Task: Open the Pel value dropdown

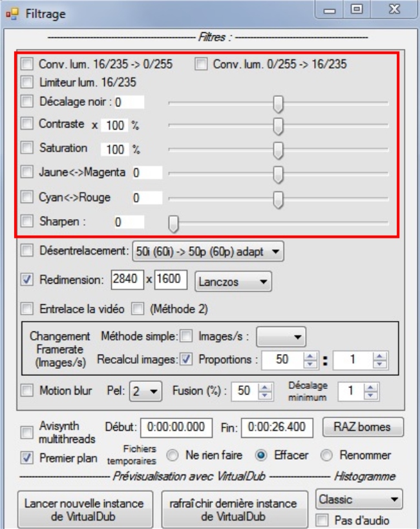Action: pos(145,391)
